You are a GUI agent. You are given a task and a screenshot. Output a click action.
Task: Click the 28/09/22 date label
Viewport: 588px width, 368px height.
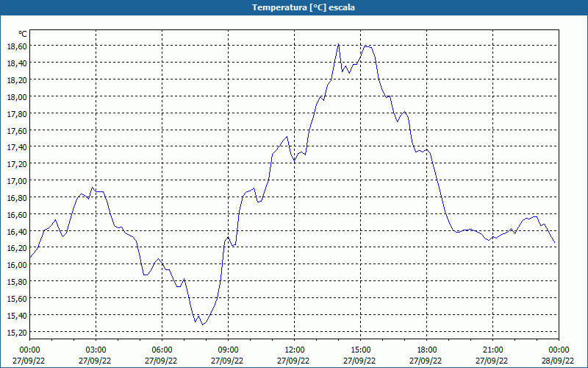click(x=558, y=361)
